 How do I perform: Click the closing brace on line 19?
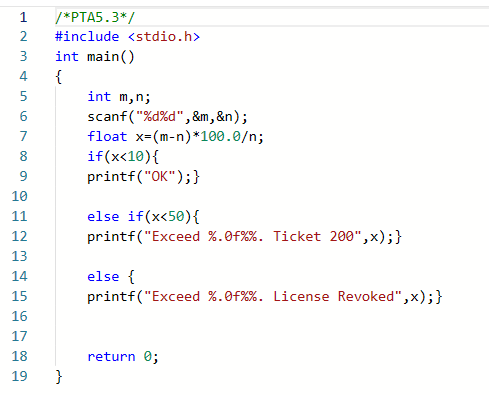click(59, 377)
